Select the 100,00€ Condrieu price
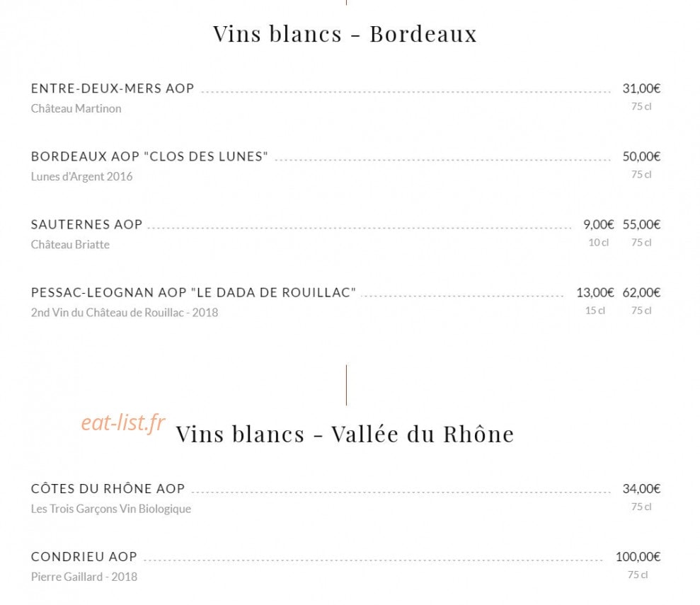This screenshot has height=605, width=700. [638, 557]
